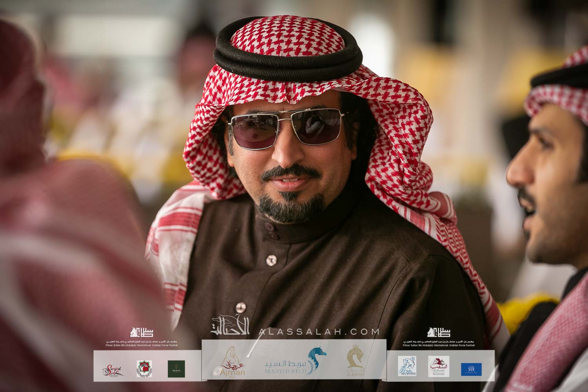Screen dimensions: 588x392
Task: Click the red and green emblem logo
Action: (144, 369)
